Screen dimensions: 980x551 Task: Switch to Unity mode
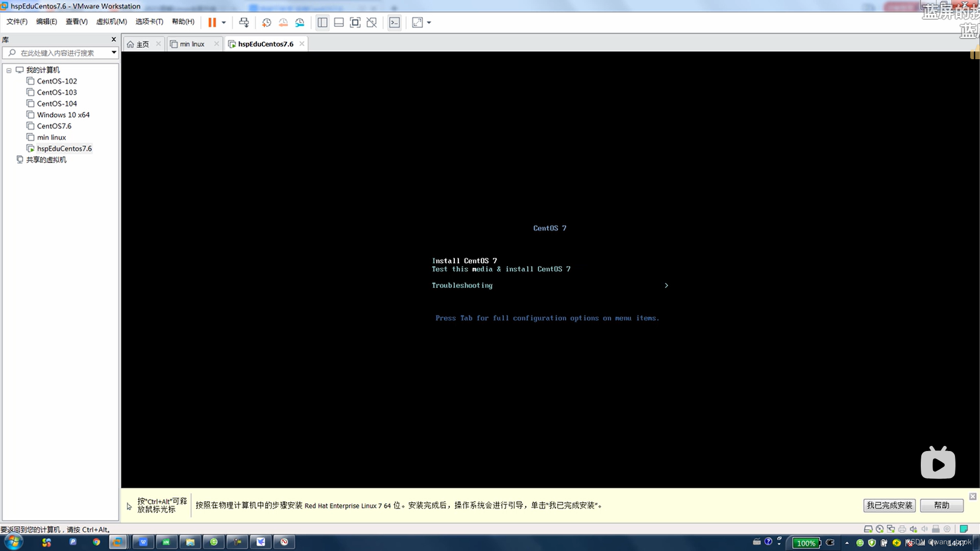point(372,22)
